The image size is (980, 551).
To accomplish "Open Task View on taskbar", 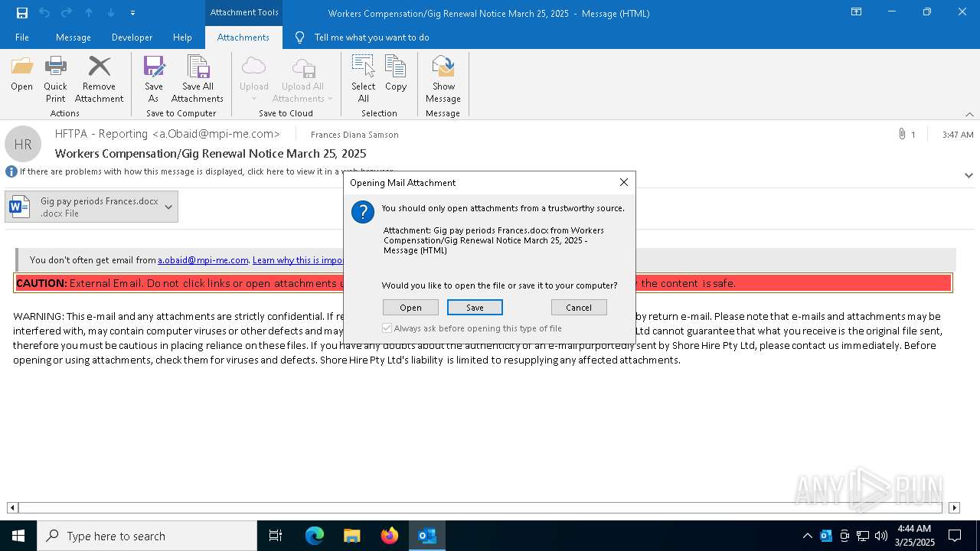I will (276, 536).
